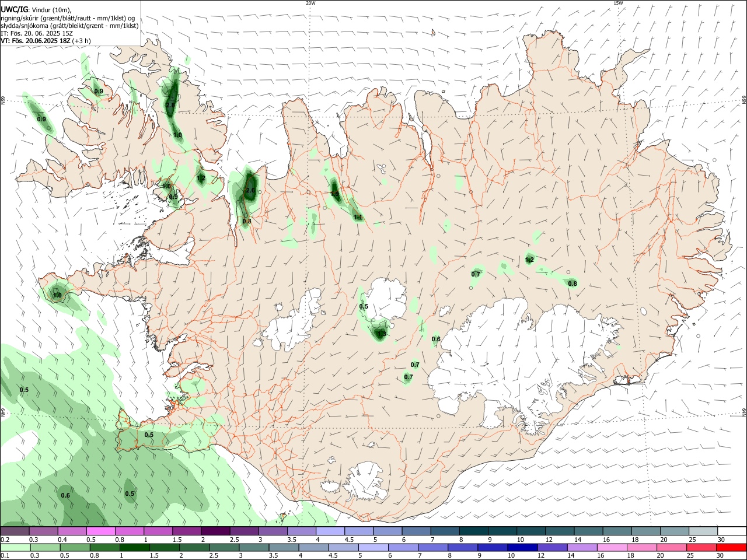Click the dark green rain cell labeled 2.8
This screenshot has width=747, height=560.
pos(172,99)
